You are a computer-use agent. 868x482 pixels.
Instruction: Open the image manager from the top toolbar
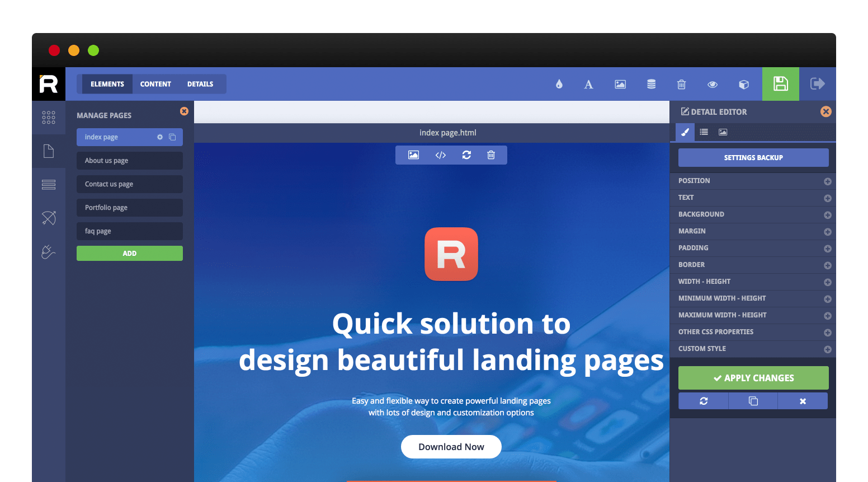click(x=620, y=84)
